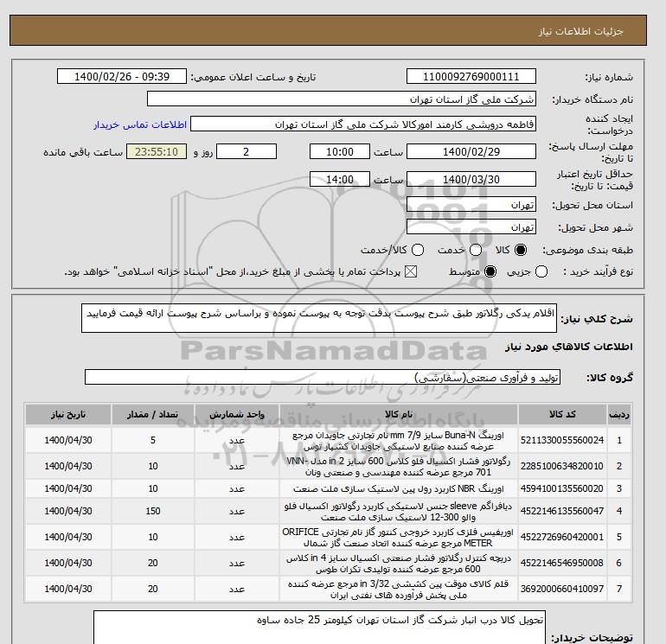666x644 pixels.
Task: Select the متوسط purchase type radio
Action: (490, 271)
